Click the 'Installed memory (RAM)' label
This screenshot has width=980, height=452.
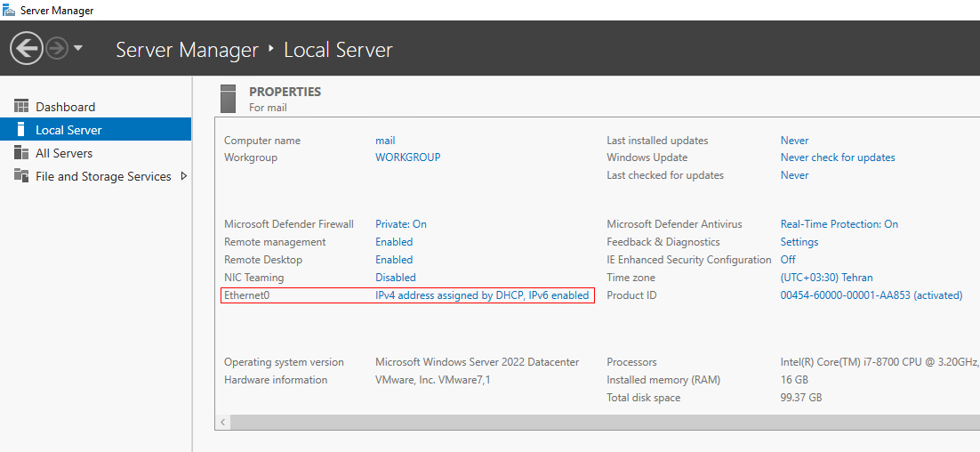[x=663, y=379]
